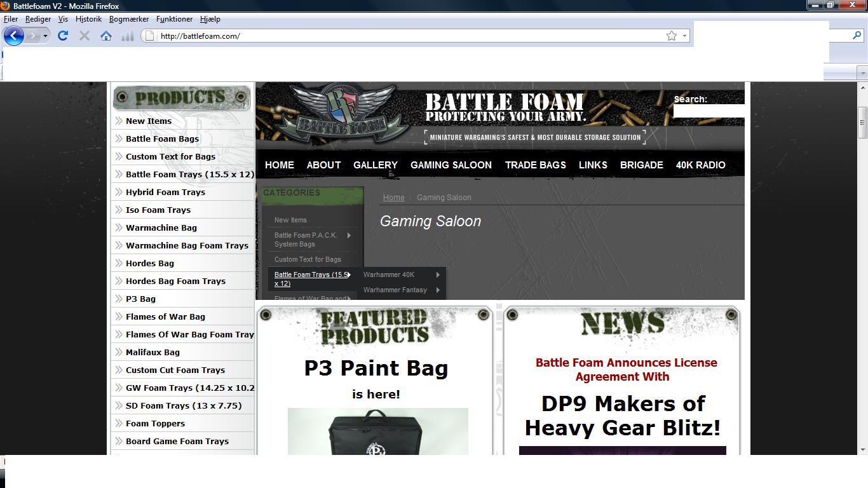Viewport: 868px width, 488px height.
Task: Click Custom Text for Bags in Categories
Action: (x=308, y=259)
